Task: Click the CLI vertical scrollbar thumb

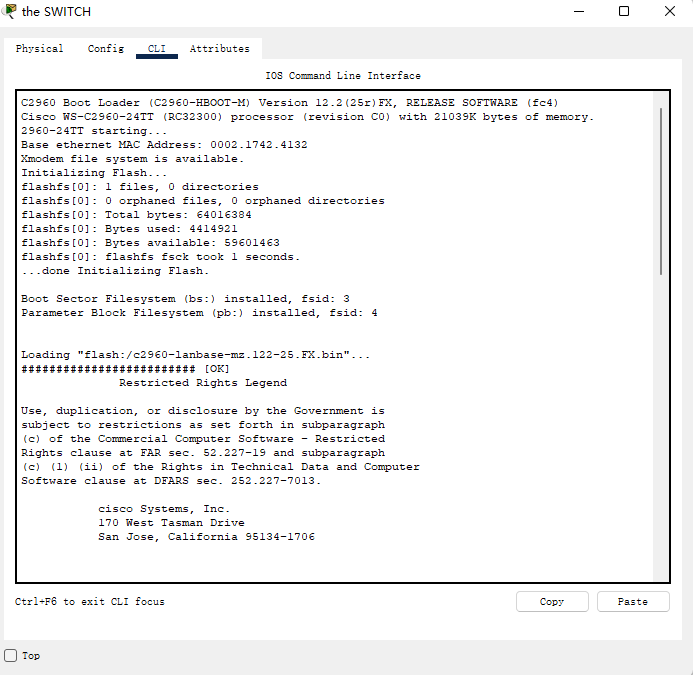Action: pos(661,191)
